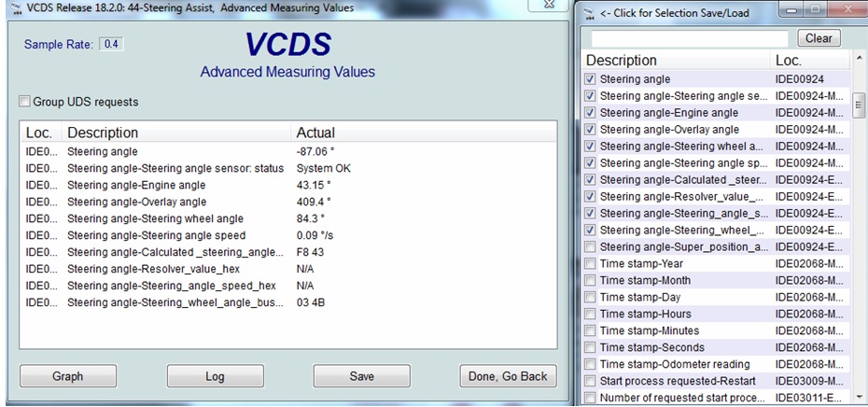This screenshot has height=407, width=868.
Task: Uncheck Steering angle-Steering angle sp... checkbox
Action: [590, 162]
